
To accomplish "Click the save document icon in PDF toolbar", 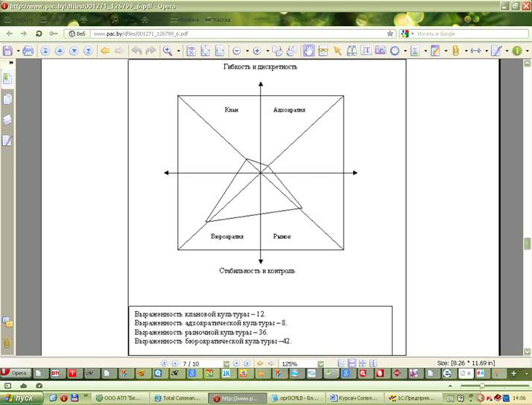I will point(8,51).
